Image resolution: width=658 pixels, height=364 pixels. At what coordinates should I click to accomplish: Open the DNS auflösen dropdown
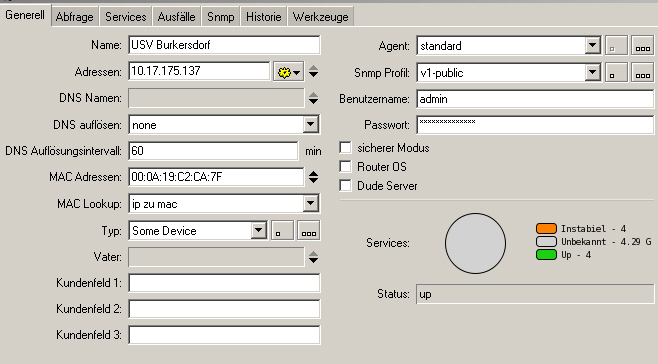311,125
